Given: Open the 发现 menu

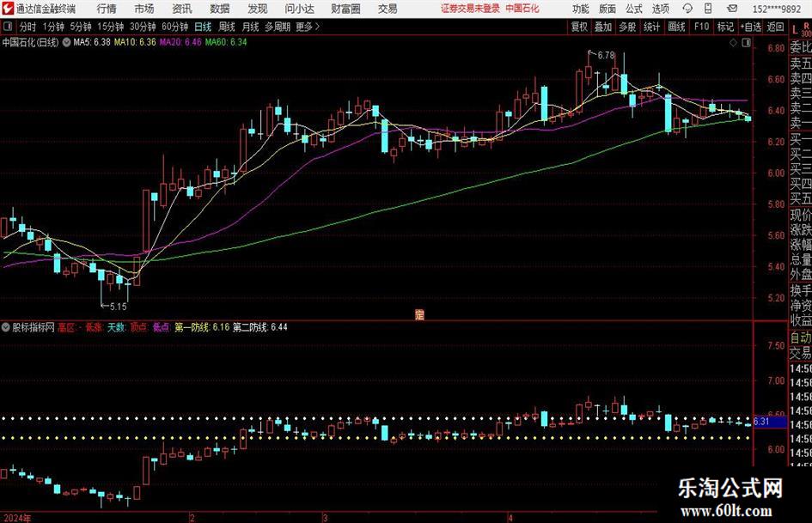Looking at the screenshot, I should 258,9.
